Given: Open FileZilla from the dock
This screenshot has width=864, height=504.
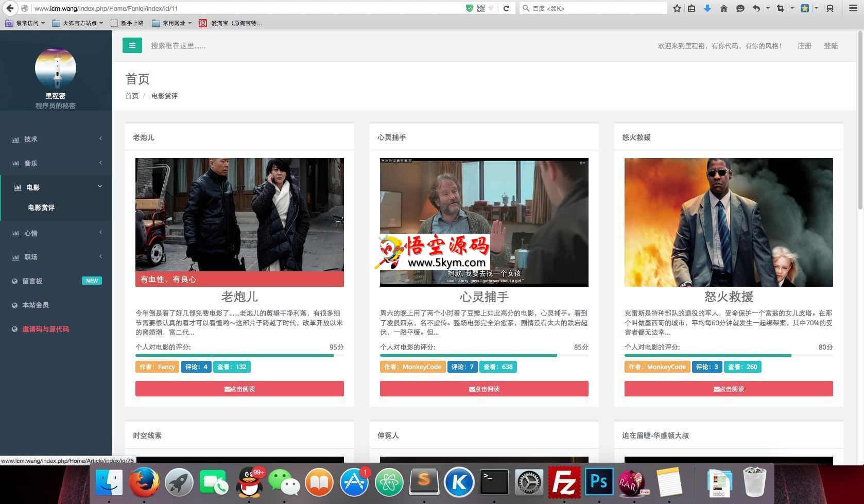Looking at the screenshot, I should (564, 482).
